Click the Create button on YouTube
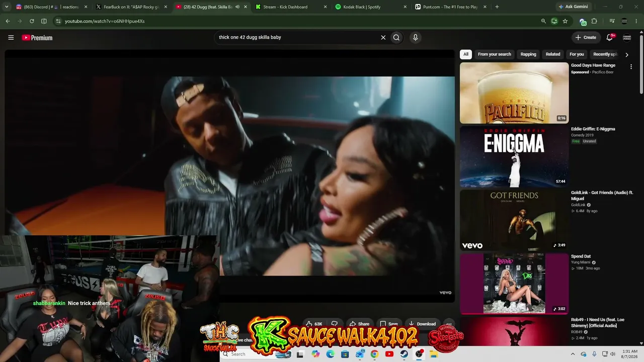 586,37
